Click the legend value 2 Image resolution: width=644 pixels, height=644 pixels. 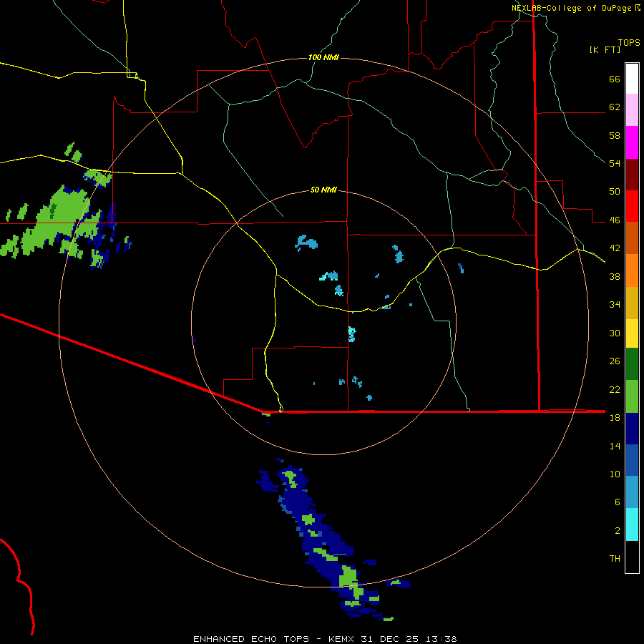tap(618, 531)
